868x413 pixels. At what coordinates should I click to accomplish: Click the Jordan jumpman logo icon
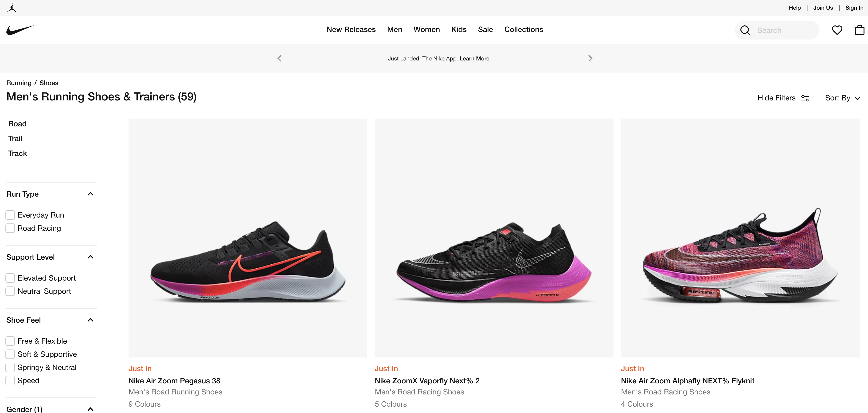[x=12, y=8]
